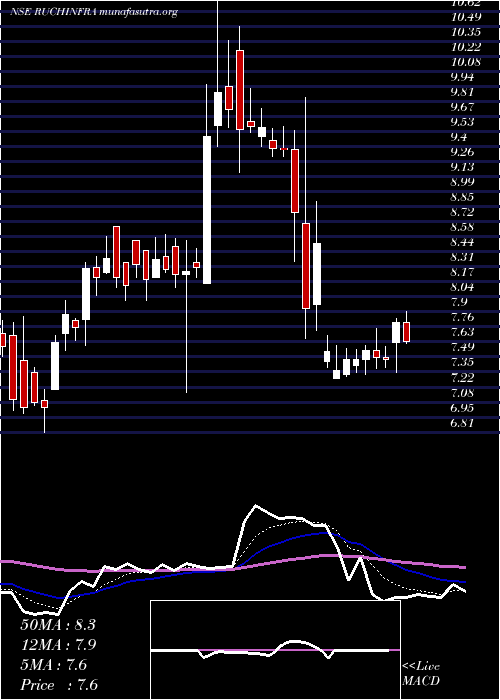The width and height of the screenshot is (500, 700).
Task: Click the Price : 7.6 readout
Action: click(59, 685)
